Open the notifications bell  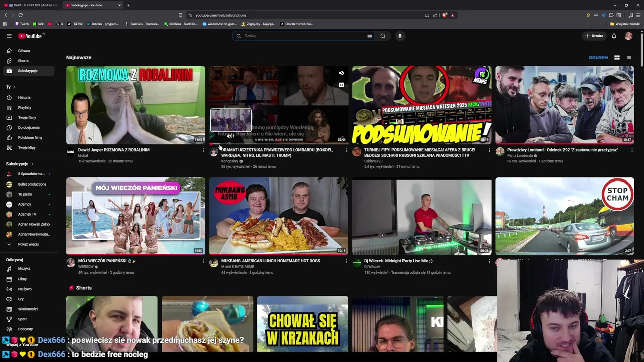tap(614, 36)
